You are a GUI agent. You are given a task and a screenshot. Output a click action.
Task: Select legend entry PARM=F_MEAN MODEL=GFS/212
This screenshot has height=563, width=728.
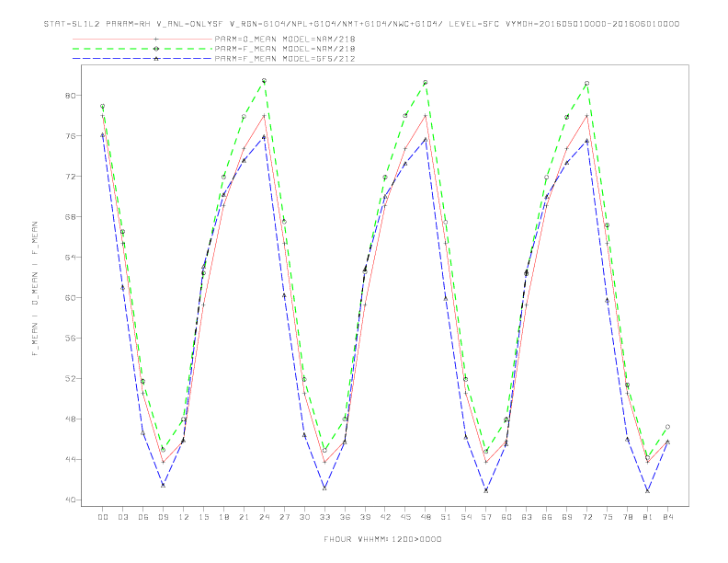[285, 59]
